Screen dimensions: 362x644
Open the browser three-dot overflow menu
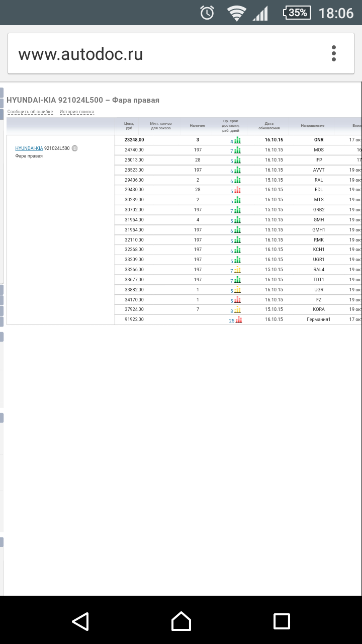[x=333, y=53]
